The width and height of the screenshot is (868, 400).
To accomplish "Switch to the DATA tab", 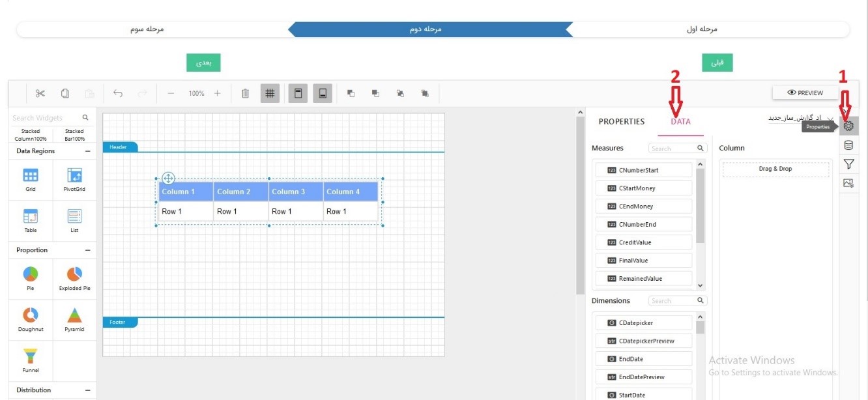I will 680,122.
